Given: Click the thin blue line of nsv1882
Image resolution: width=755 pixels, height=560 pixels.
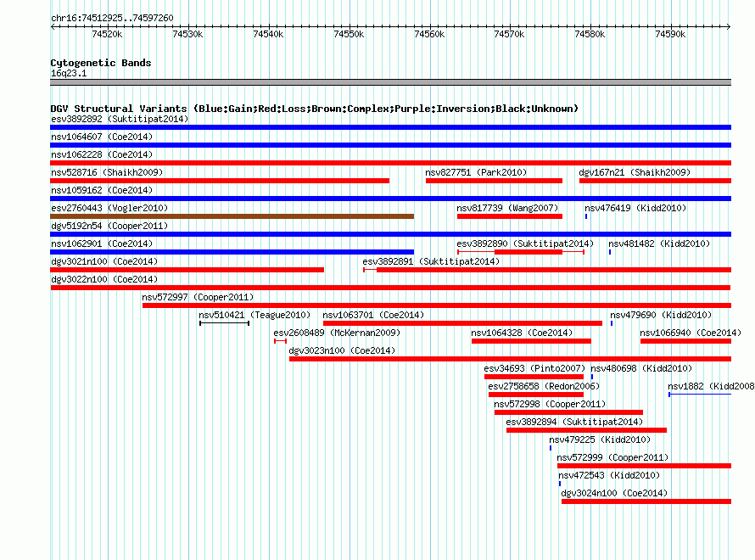Looking at the screenshot, I should (700, 395).
